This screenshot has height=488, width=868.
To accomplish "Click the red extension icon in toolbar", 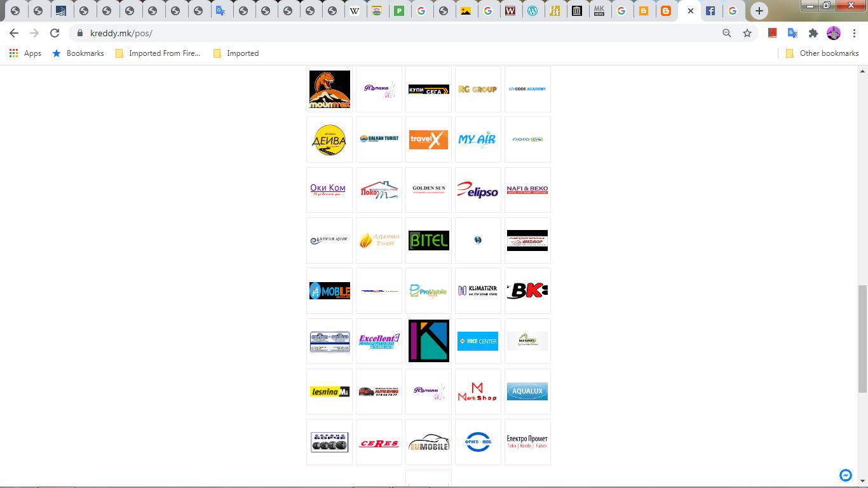I will [x=773, y=33].
